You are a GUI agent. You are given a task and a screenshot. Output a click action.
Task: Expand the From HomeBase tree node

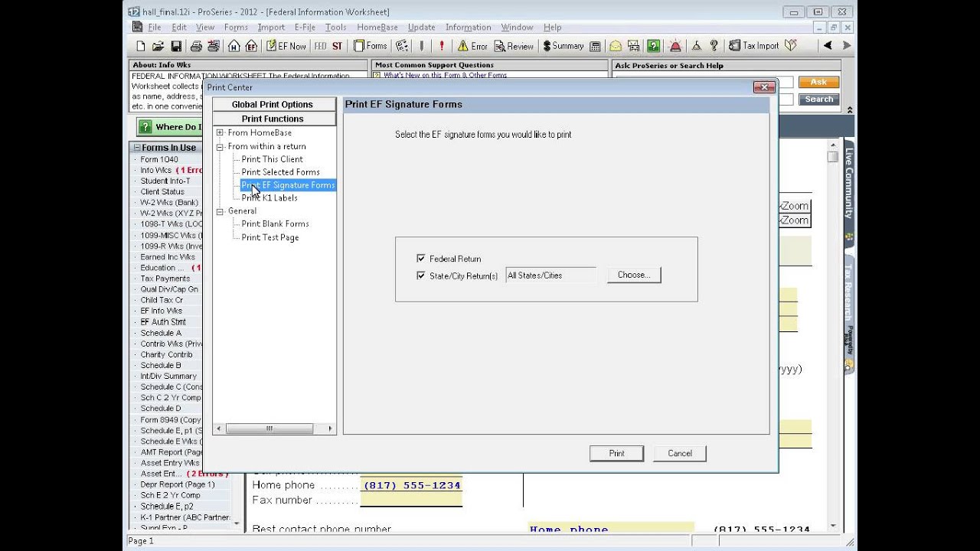point(220,133)
